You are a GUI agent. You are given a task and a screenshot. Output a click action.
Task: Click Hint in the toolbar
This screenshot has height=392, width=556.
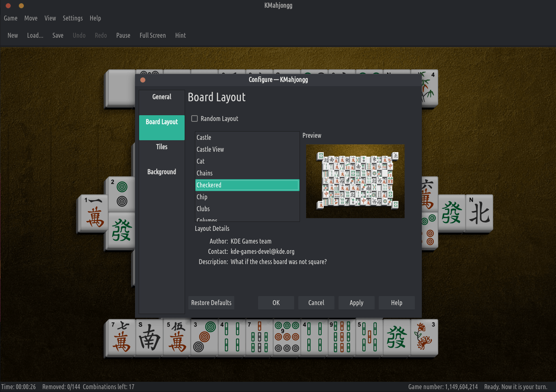pos(180,35)
